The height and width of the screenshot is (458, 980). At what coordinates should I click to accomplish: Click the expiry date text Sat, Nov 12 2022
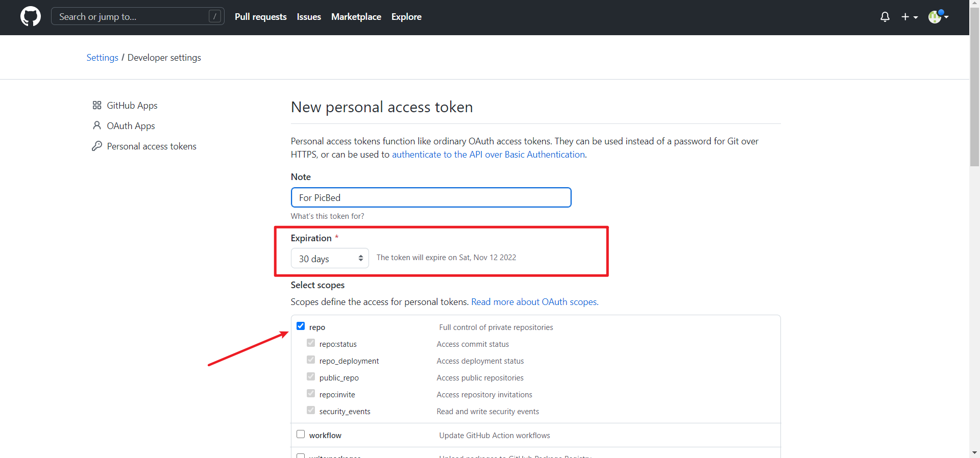[x=487, y=258]
